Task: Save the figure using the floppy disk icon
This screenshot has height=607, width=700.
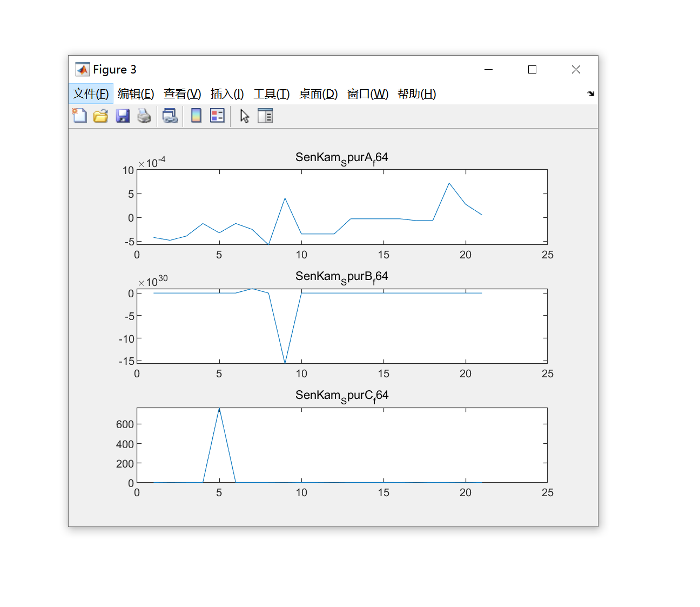Action: click(123, 116)
